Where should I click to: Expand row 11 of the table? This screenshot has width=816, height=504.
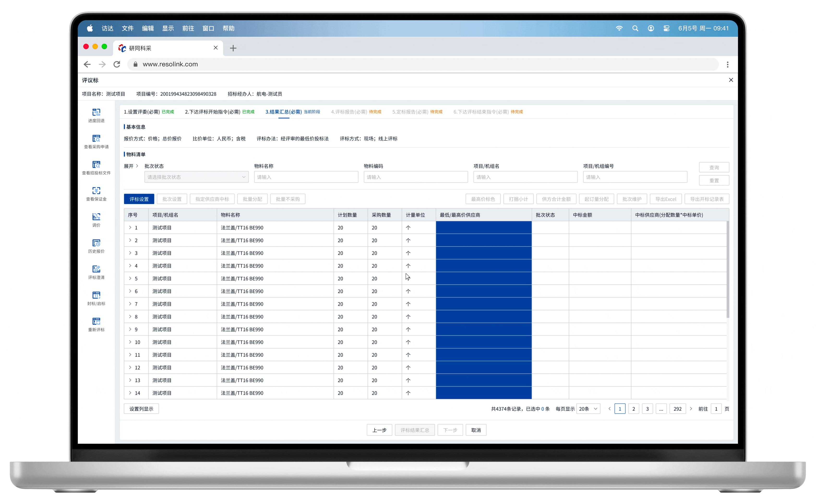pyautogui.click(x=130, y=355)
